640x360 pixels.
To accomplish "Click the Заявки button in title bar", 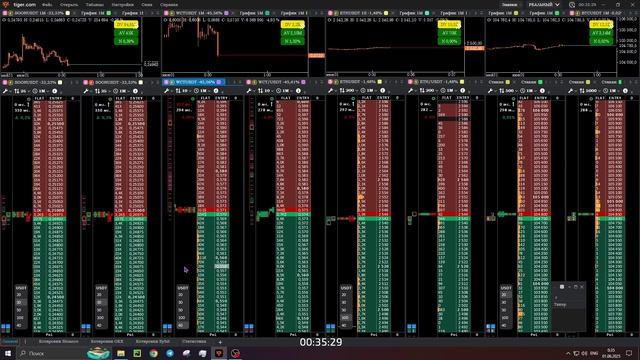I will [x=509, y=5].
